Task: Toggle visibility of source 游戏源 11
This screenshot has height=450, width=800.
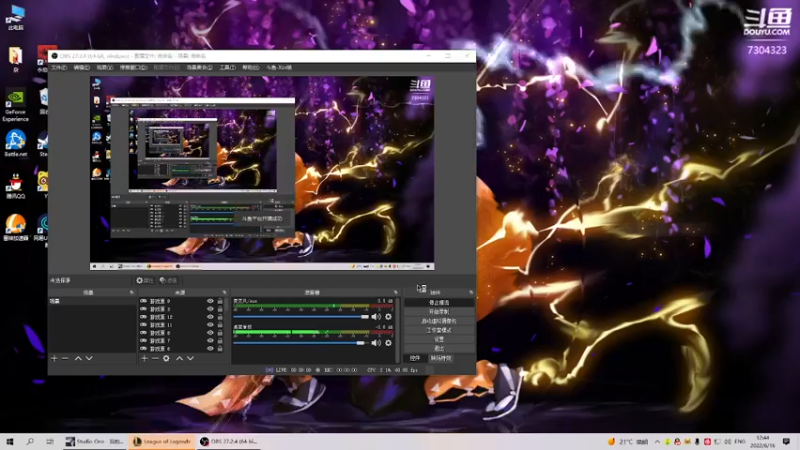Action: [210, 324]
